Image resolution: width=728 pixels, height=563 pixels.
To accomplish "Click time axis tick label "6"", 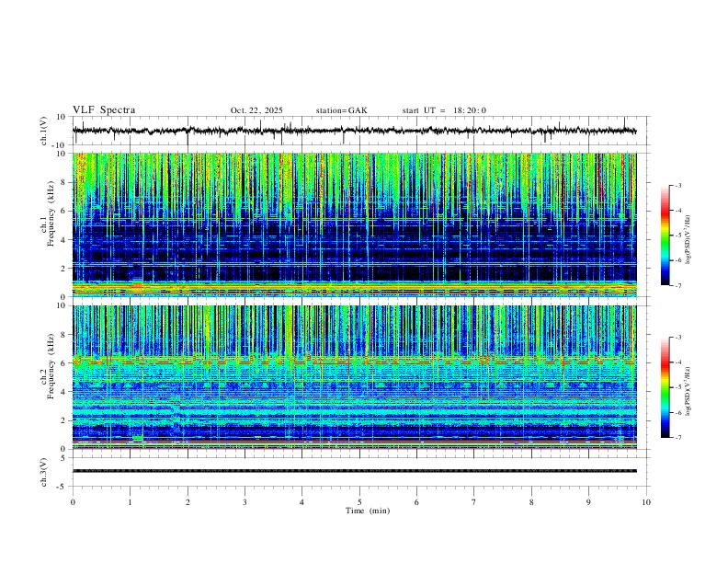I will pos(416,502).
